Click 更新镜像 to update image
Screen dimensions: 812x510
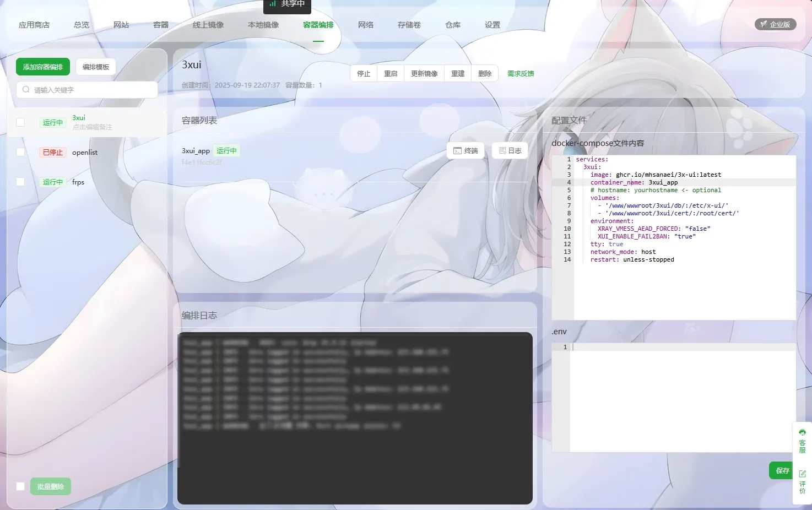tap(424, 74)
